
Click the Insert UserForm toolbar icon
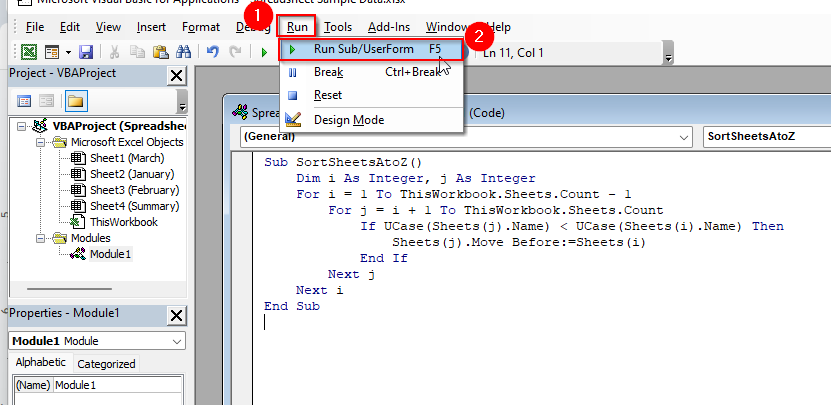click(x=51, y=52)
